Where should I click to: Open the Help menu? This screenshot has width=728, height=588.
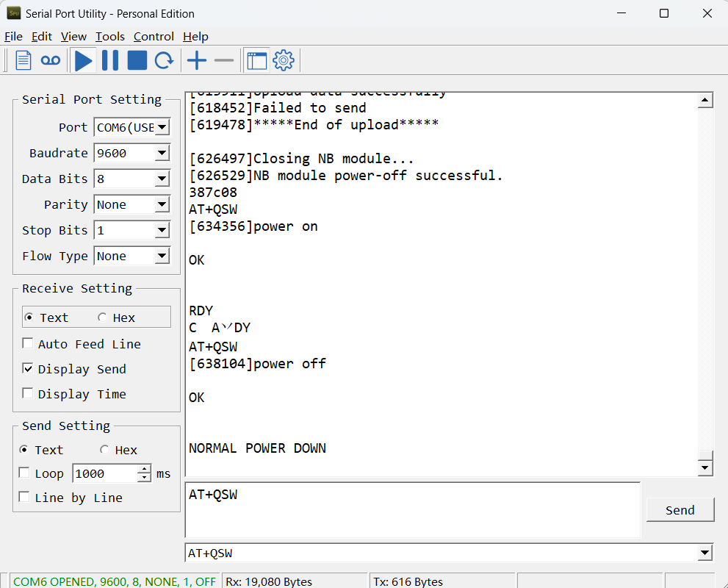tap(195, 37)
